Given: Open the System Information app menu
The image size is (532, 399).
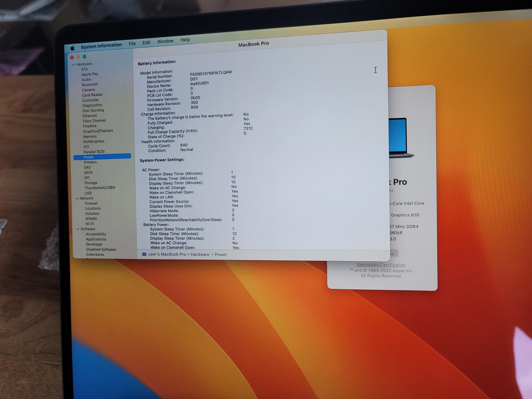Looking at the screenshot, I should click(101, 46).
